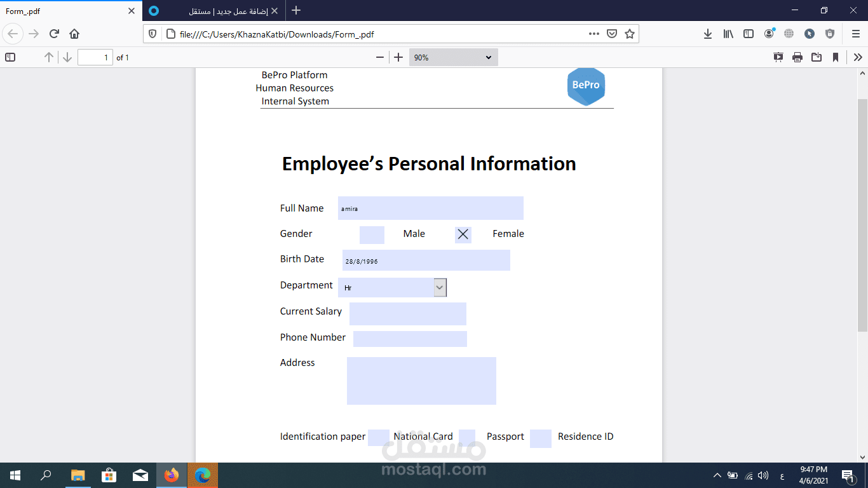Screen dimensions: 868x488
Task: Open the Library menu
Action: 728,34
